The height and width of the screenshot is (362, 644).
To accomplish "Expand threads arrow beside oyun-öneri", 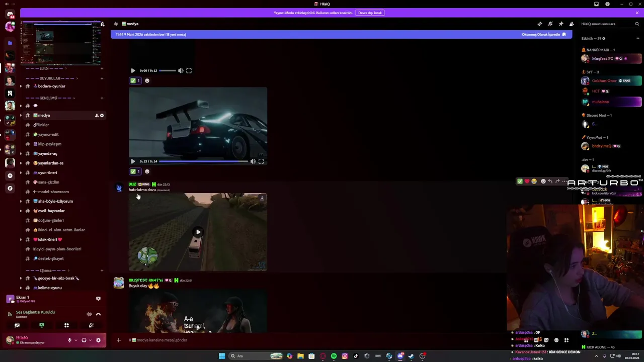I will [21, 172].
